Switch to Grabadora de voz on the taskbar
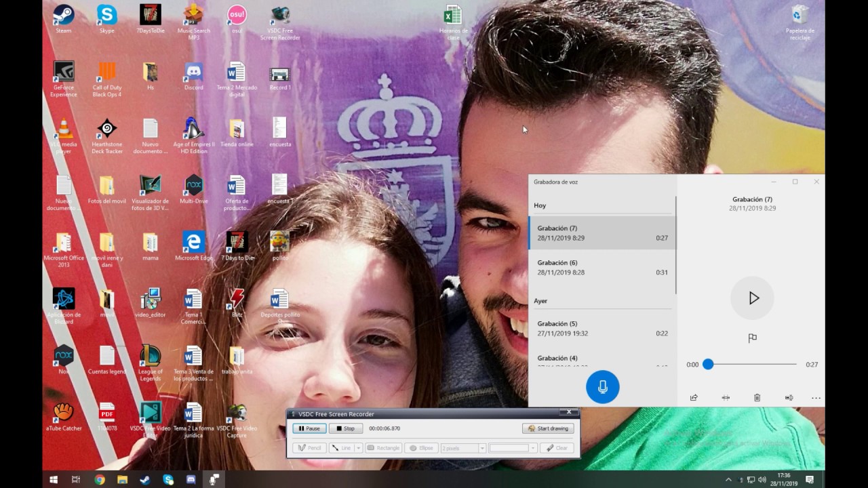The height and width of the screenshot is (488, 868). click(x=214, y=479)
